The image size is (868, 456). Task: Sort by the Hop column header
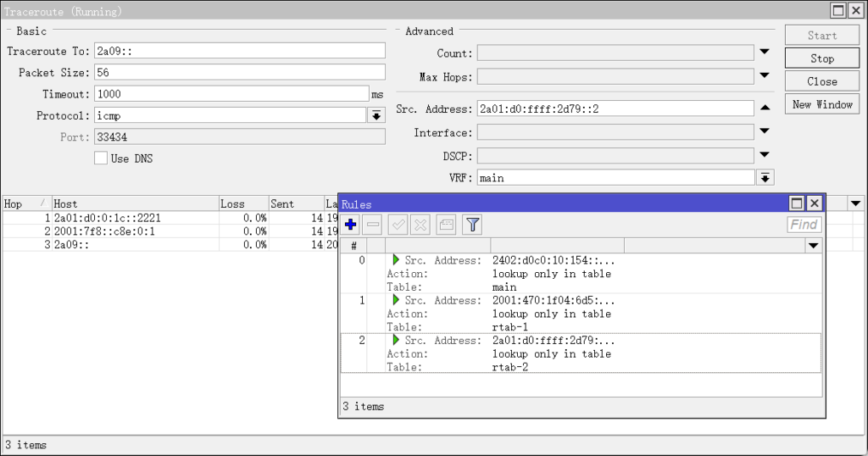coord(26,203)
